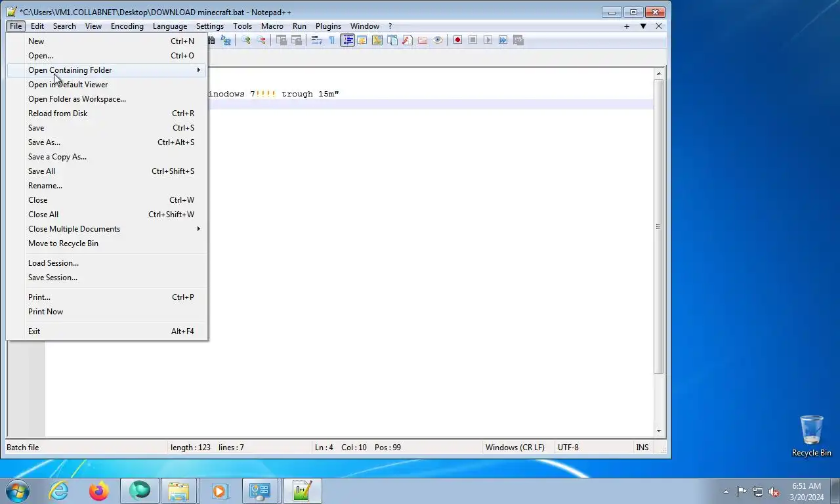Open the Start menu orb
Image resolution: width=840 pixels, height=504 pixels.
pyautogui.click(x=18, y=491)
